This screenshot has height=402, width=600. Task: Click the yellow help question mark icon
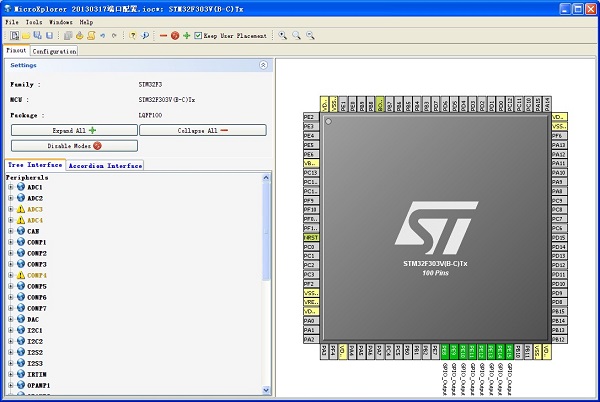133,36
